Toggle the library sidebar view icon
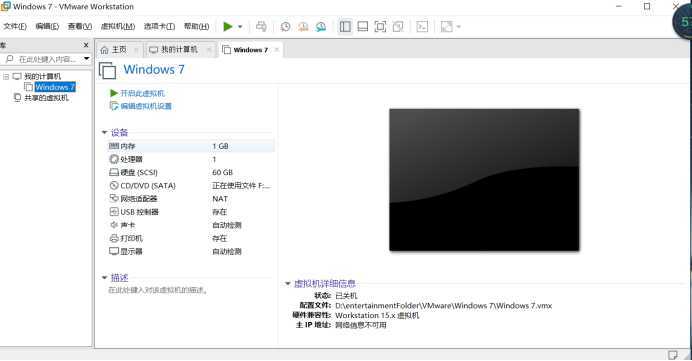692x361 pixels. (x=345, y=27)
